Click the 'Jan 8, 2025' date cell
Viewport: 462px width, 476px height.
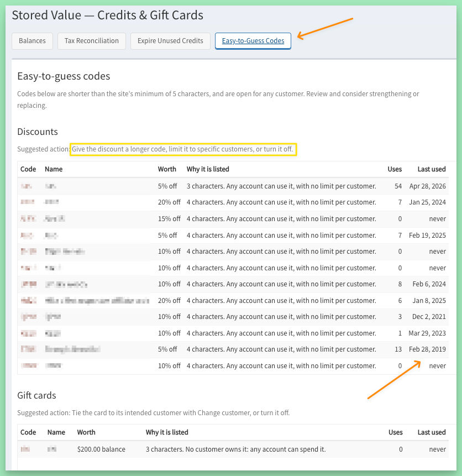[x=429, y=301]
